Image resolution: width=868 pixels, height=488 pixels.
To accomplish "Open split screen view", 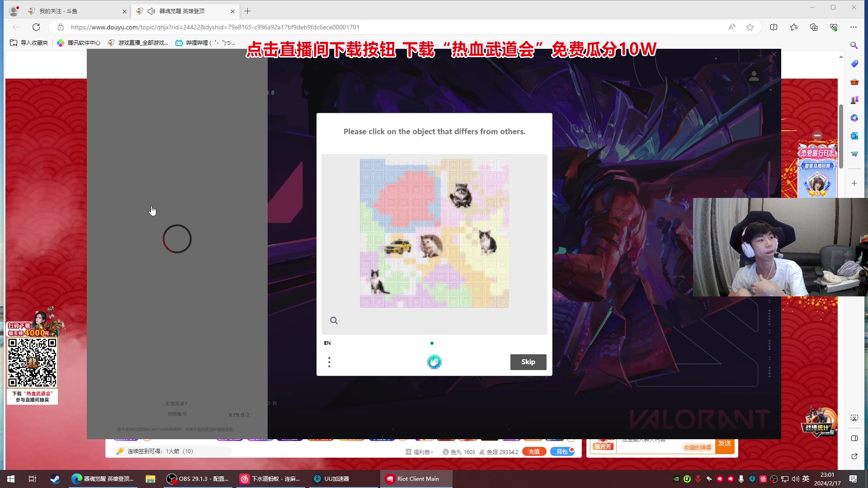I will pyautogui.click(x=774, y=27).
